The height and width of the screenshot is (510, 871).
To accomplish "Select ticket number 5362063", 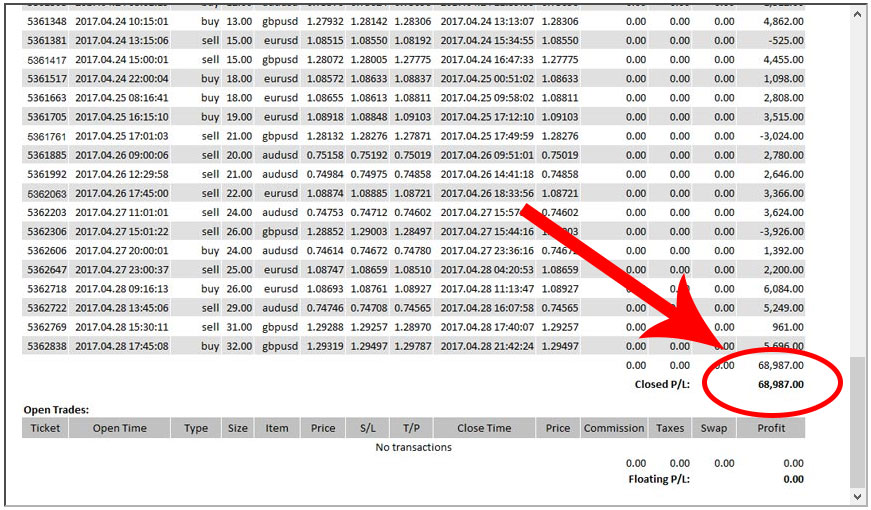I will (47, 193).
